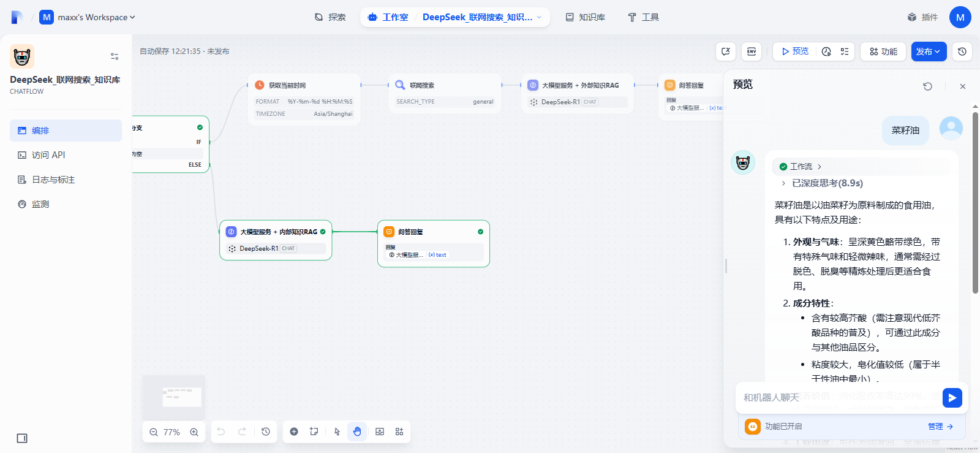Select the 获取当前时间 node
Screen dimensions: 980x453
[x=304, y=99]
